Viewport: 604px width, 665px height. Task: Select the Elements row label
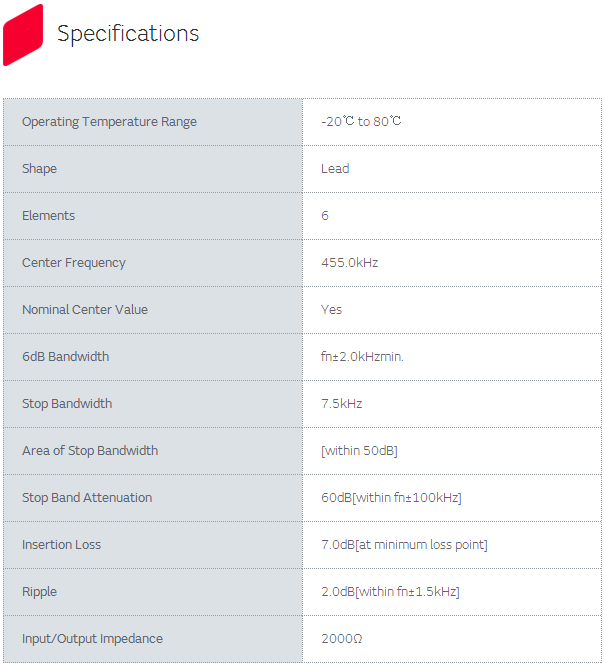point(48,216)
